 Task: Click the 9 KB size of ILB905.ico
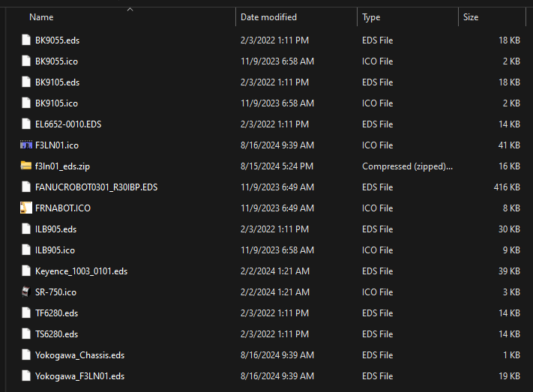[x=511, y=250]
